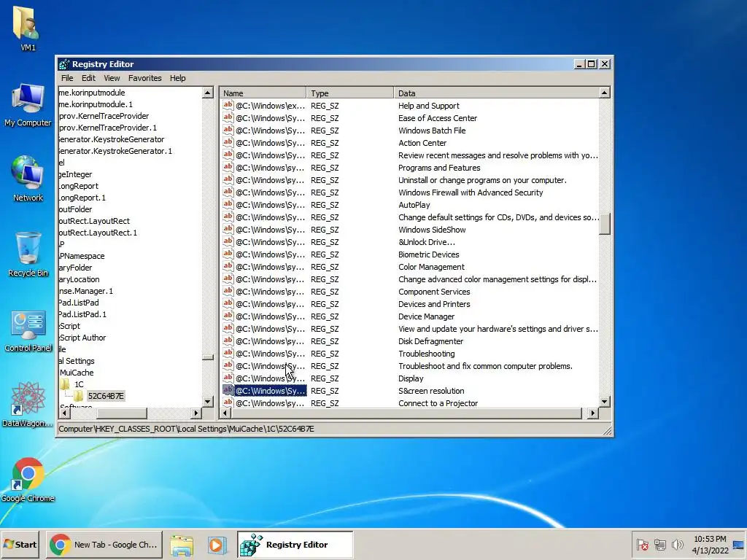Open the Help menu

(178, 78)
